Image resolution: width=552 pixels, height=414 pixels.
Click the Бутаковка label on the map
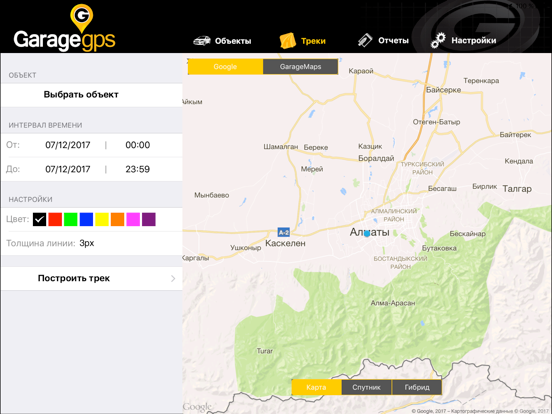pyautogui.click(x=439, y=248)
